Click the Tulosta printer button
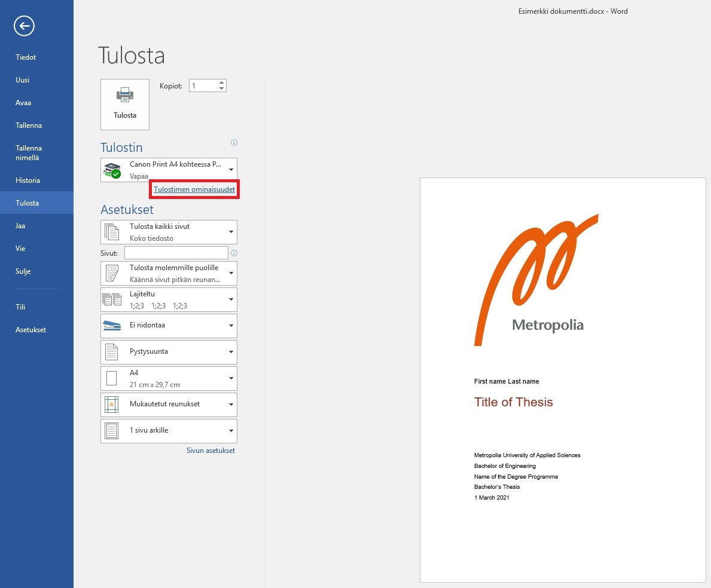This screenshot has width=711, height=588. point(125,105)
